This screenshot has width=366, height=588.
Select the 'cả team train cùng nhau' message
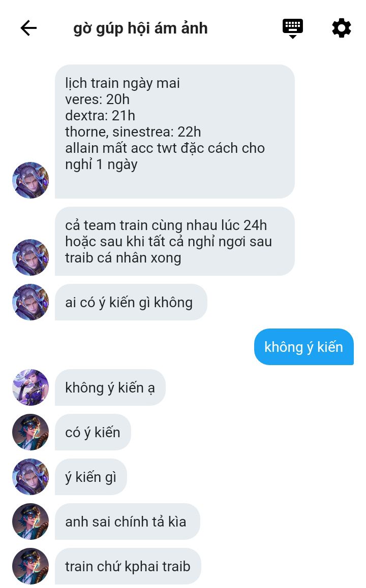click(174, 241)
